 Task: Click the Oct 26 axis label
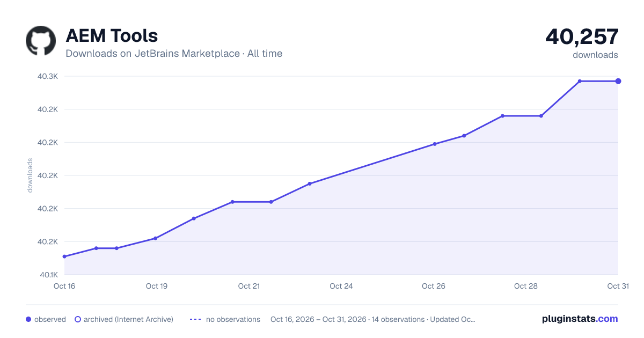coord(434,286)
